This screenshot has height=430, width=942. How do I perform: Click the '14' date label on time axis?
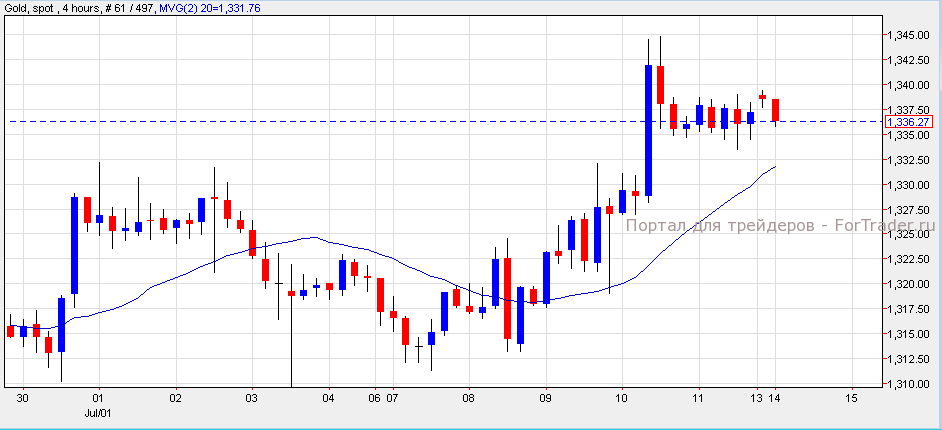[x=775, y=398]
